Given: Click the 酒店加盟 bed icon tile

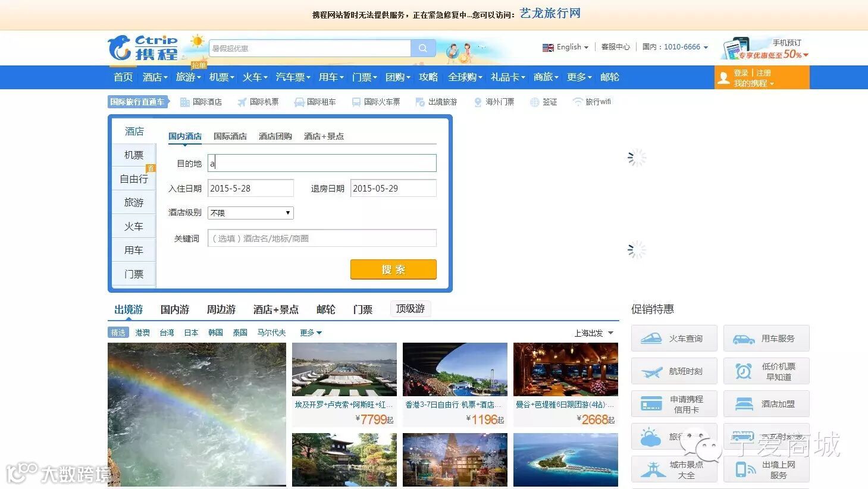Looking at the screenshot, I should pos(766,404).
